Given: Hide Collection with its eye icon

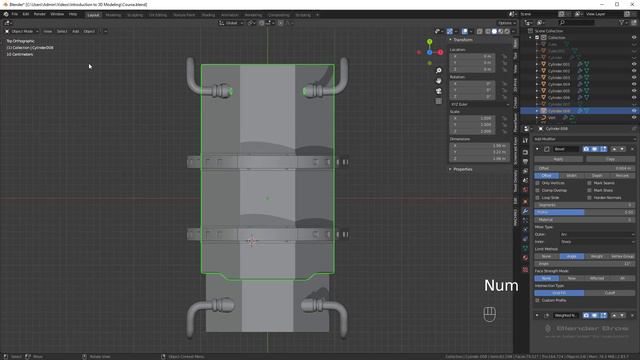Looking at the screenshot, I should (634, 38).
